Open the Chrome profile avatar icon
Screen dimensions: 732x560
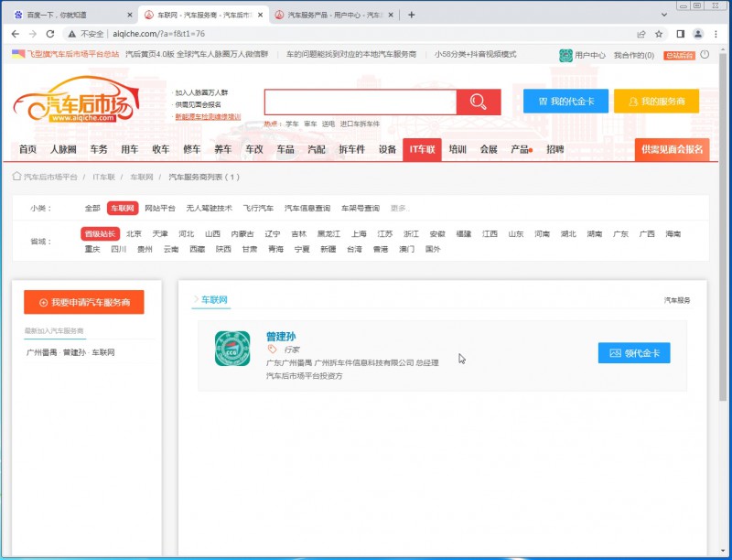pyautogui.click(x=698, y=34)
